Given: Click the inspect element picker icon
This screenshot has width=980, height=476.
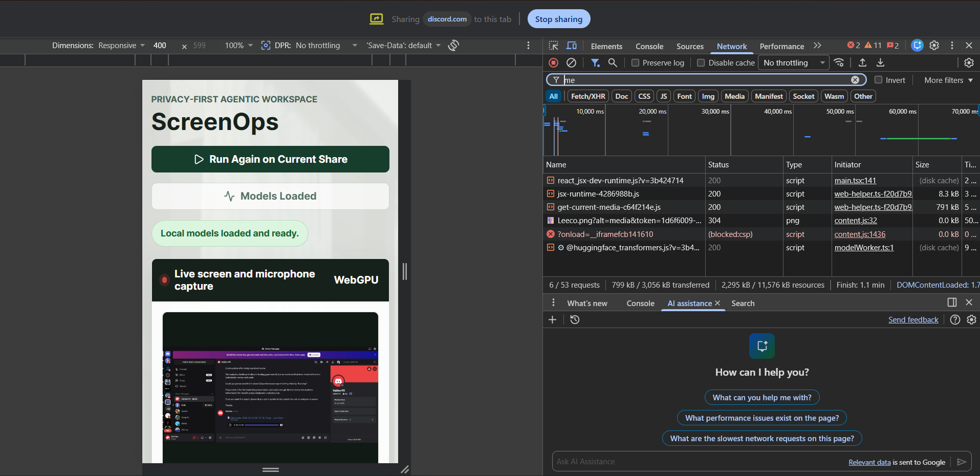Looking at the screenshot, I should pos(554,46).
